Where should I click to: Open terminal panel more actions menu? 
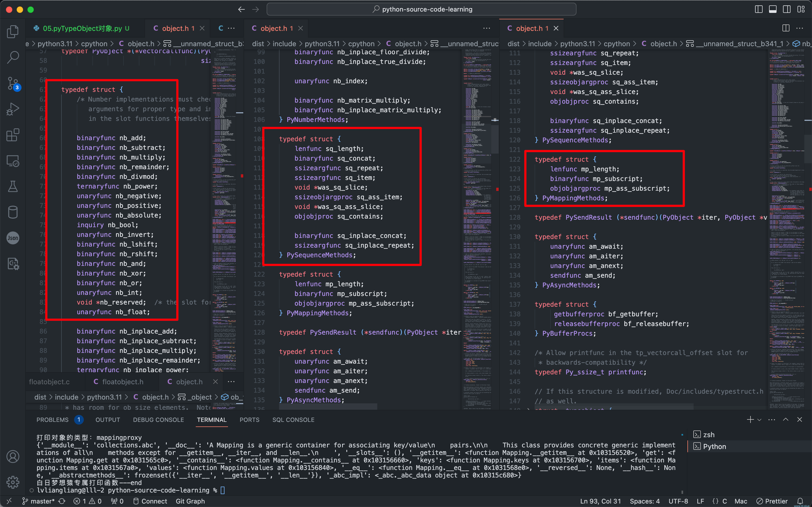coord(771,419)
